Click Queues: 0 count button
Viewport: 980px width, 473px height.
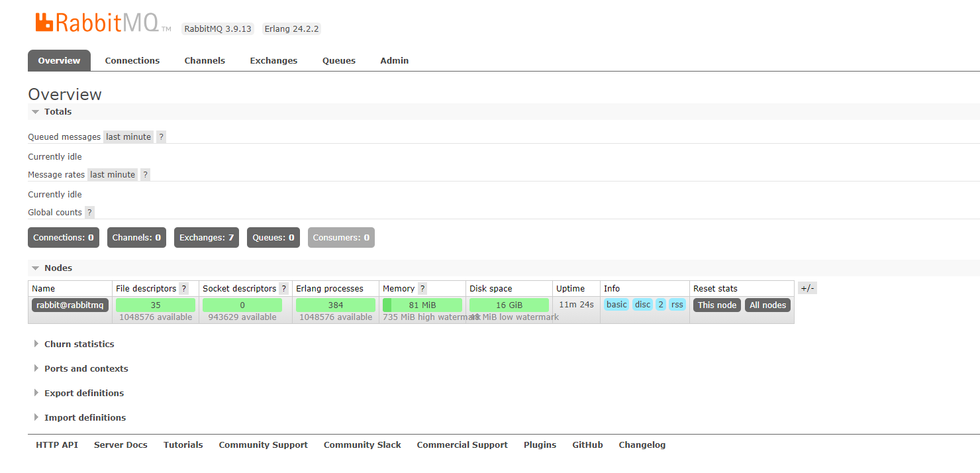(273, 238)
